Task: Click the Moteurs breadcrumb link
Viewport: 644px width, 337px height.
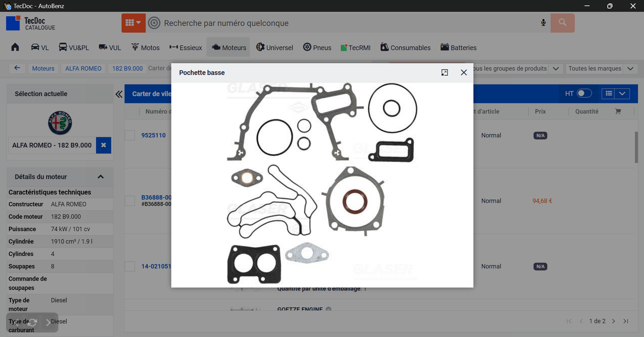Action: coord(43,68)
